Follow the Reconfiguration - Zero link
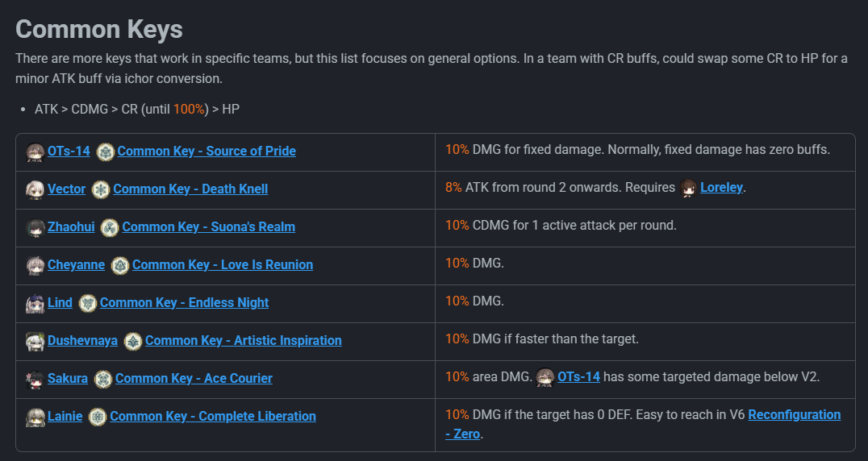Viewport: 868px width, 461px height. (x=643, y=425)
